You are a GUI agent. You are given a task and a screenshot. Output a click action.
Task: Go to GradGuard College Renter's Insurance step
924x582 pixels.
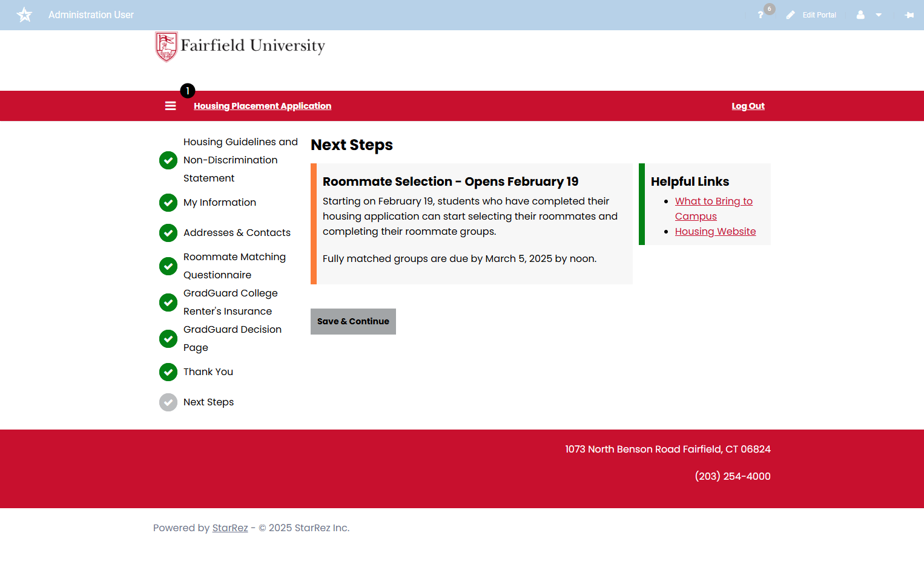[x=231, y=302]
